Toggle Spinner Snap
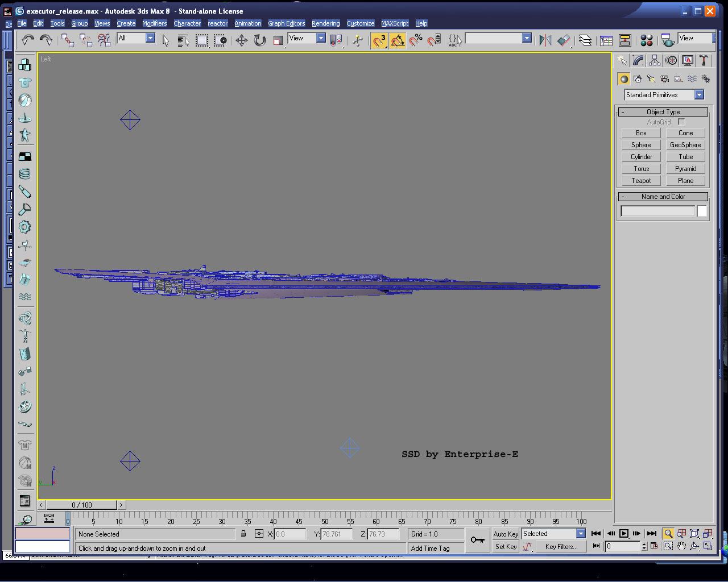Image resolution: width=728 pixels, height=582 pixels. (434, 40)
